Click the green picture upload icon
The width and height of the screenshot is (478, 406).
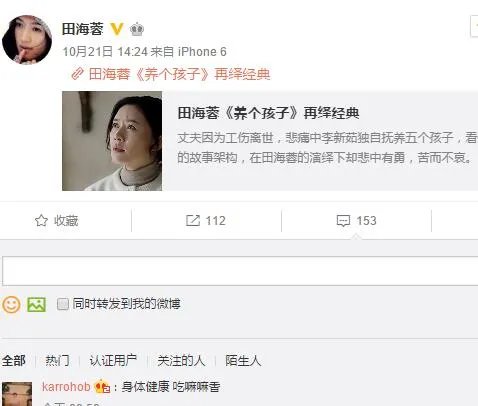click(x=36, y=304)
